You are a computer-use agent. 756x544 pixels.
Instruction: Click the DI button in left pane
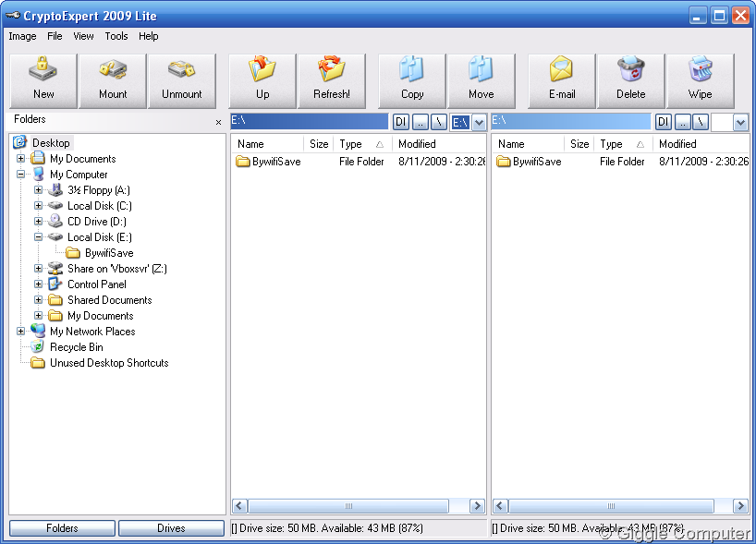(x=401, y=123)
